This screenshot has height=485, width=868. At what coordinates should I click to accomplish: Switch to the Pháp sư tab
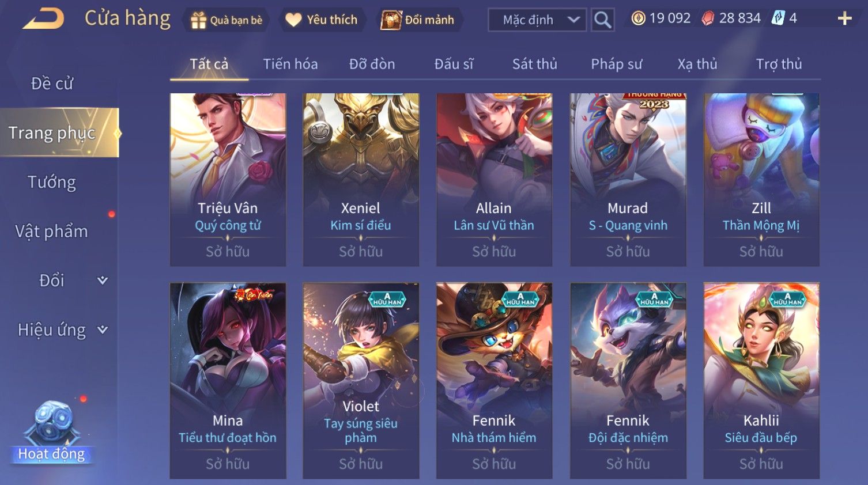coord(616,64)
